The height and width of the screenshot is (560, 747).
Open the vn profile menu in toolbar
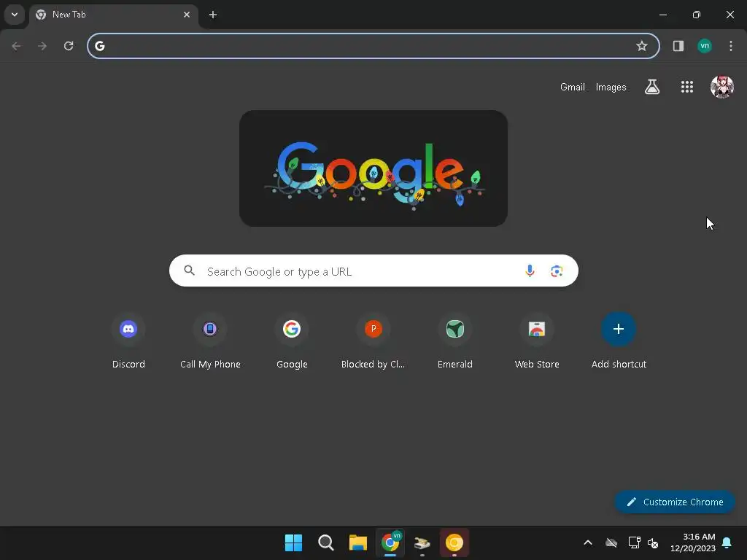pos(705,46)
